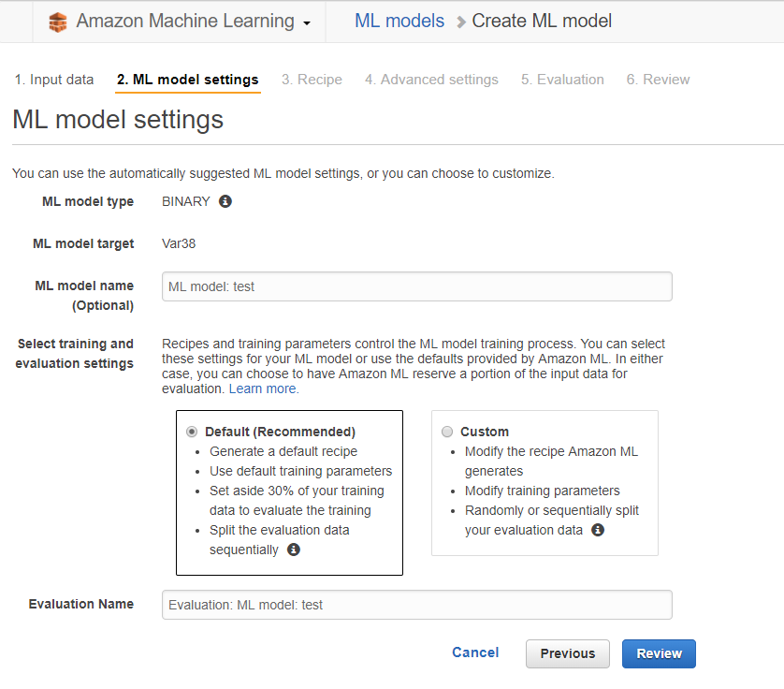Screen dimensions: 784x689
Task: Click the 'Evaluation Name' label
Action: tap(81, 604)
